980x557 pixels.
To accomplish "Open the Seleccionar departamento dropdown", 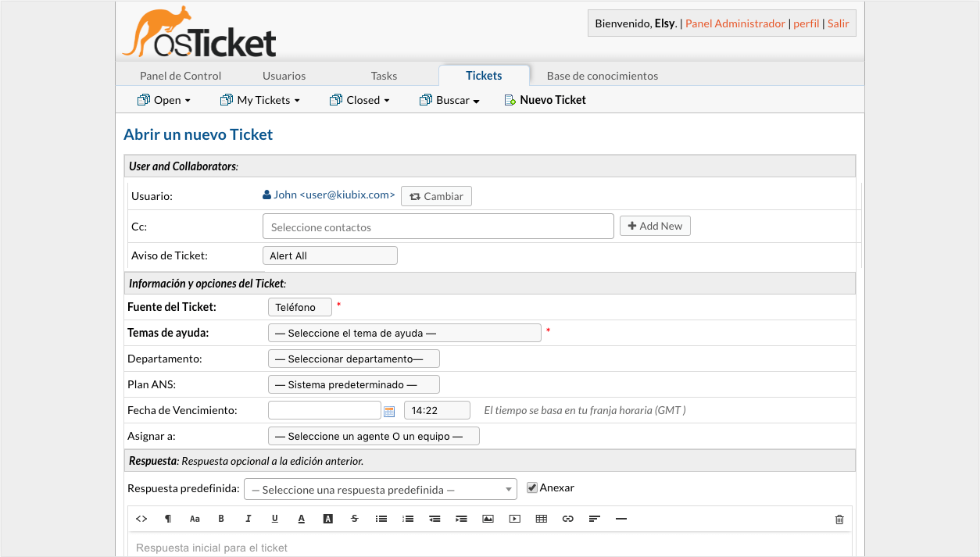I will pyautogui.click(x=353, y=359).
